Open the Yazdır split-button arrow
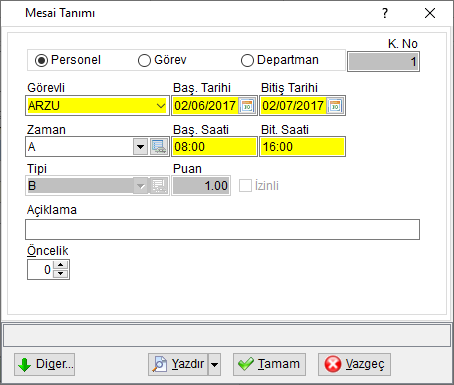This screenshot has height=385, width=454. (214, 364)
